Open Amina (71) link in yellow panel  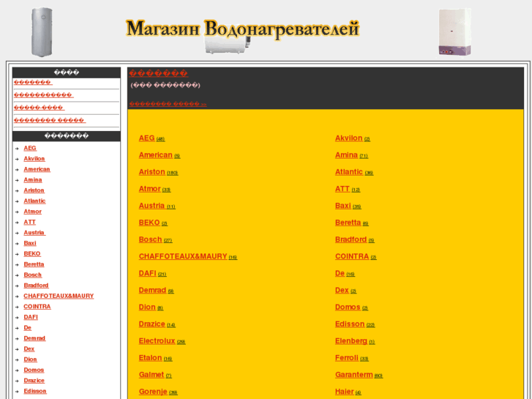[351, 155]
